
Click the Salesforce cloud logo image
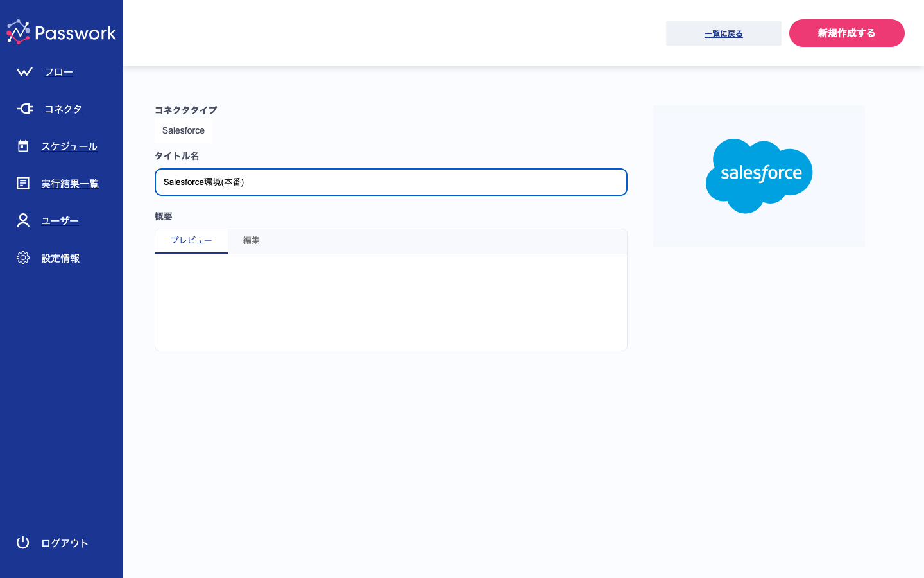point(759,176)
